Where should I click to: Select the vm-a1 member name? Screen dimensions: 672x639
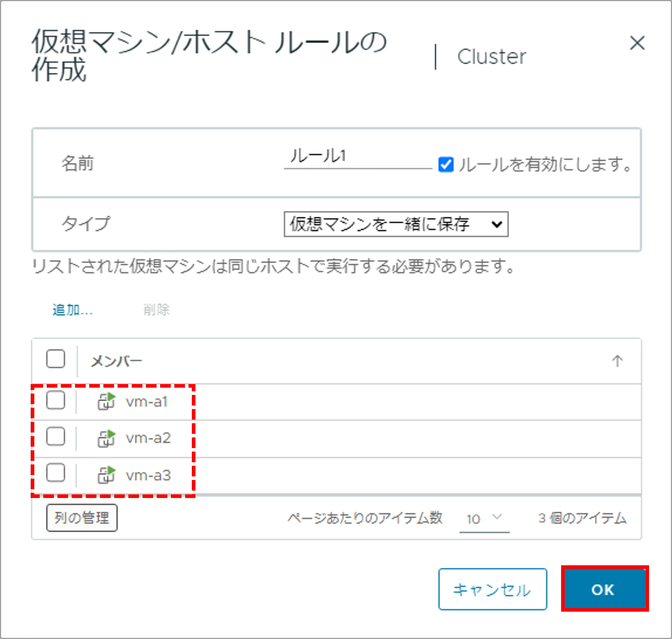[x=146, y=402]
